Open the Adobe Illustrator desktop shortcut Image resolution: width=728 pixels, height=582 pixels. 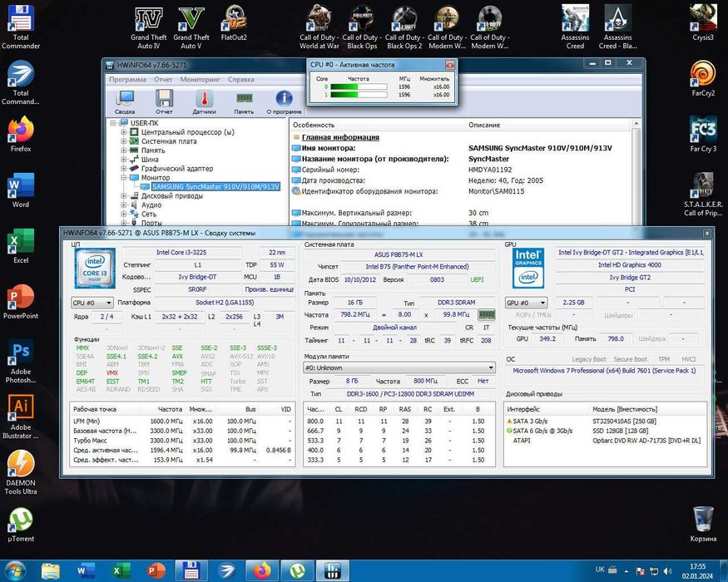click(21, 417)
